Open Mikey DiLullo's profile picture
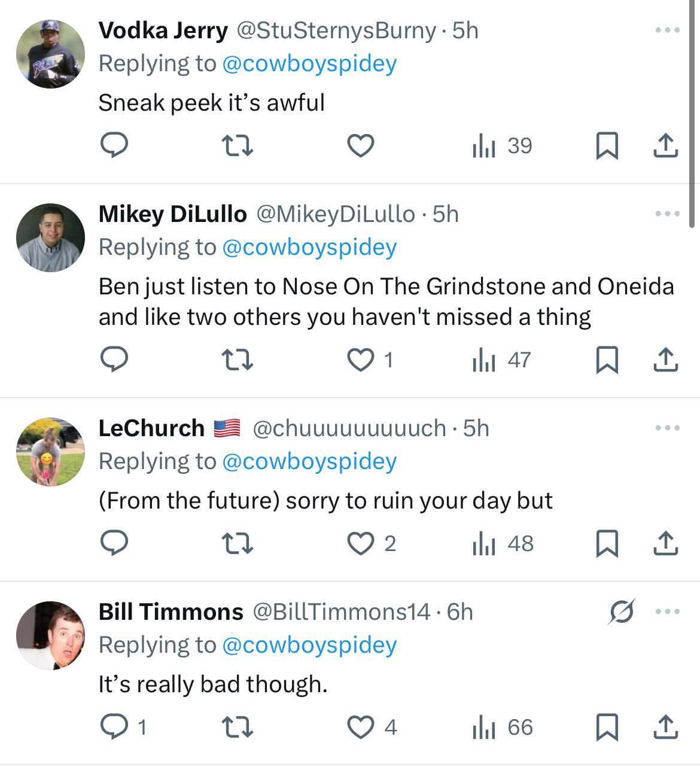Image resolution: width=700 pixels, height=767 pixels. point(50,238)
